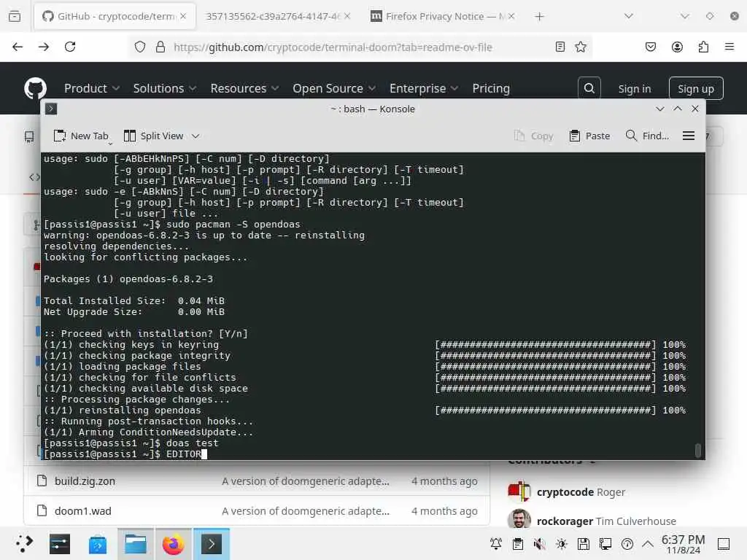This screenshot has width=747, height=560.
Task: Open tracking protection shield in address bar
Action: pos(139,47)
